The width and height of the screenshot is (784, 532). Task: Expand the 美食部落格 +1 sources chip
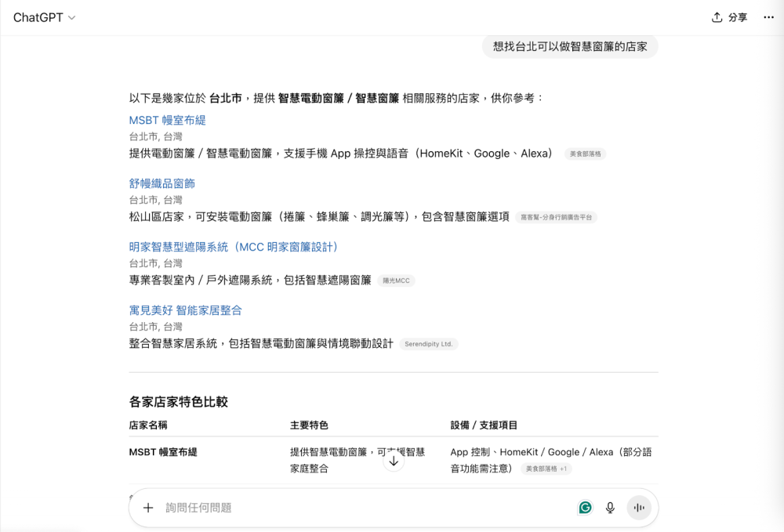[x=546, y=469]
